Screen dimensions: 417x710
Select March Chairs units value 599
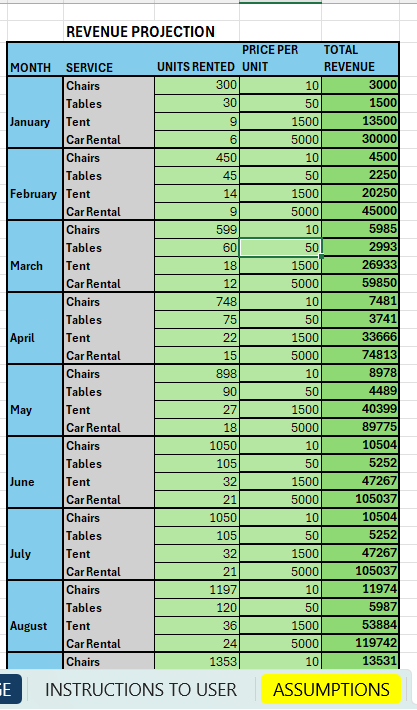point(197,230)
